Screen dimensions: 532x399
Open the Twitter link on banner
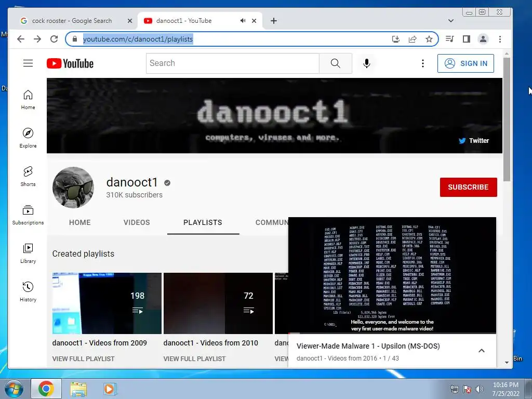point(474,140)
